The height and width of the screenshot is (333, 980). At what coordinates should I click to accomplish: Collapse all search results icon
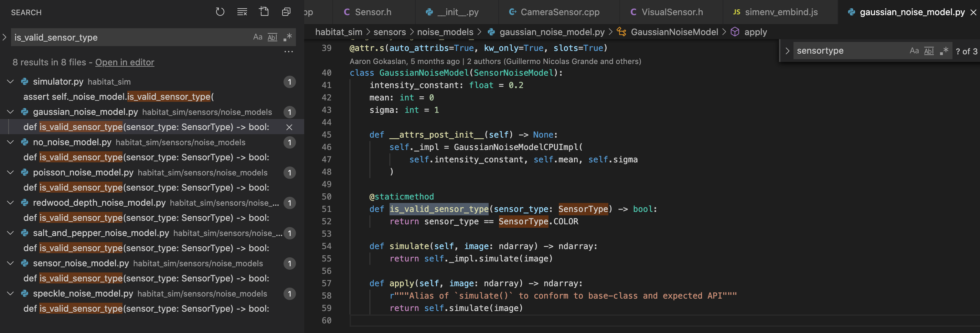coord(286,12)
